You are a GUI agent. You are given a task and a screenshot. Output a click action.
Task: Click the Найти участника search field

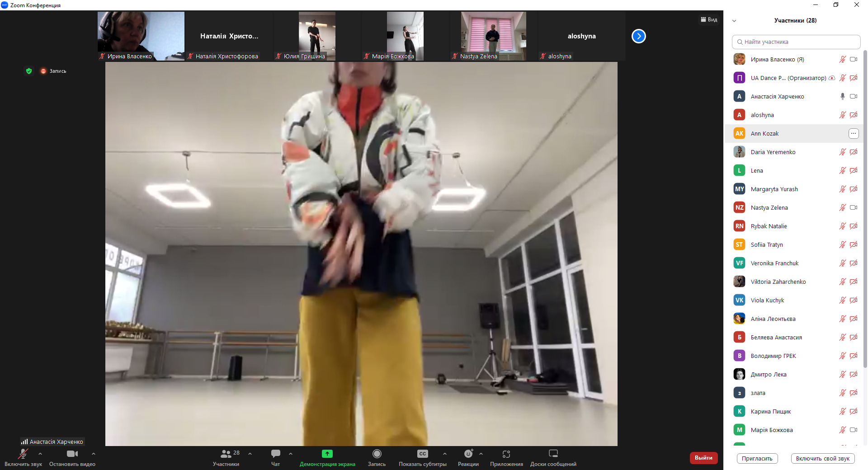796,42
